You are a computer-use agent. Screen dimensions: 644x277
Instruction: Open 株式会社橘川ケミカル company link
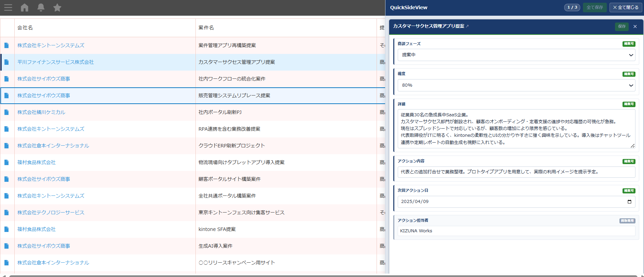pyautogui.click(x=41, y=112)
